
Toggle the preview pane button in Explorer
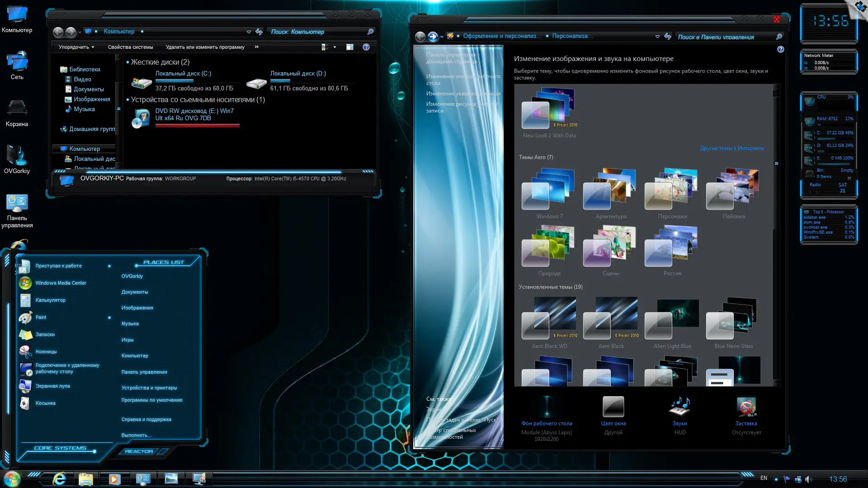[349, 47]
